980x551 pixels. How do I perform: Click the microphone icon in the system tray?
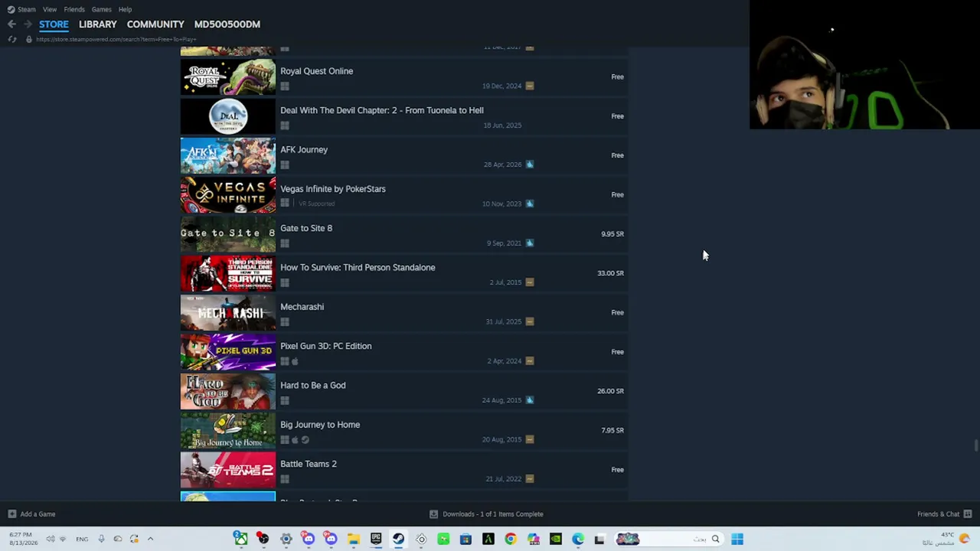100,540
